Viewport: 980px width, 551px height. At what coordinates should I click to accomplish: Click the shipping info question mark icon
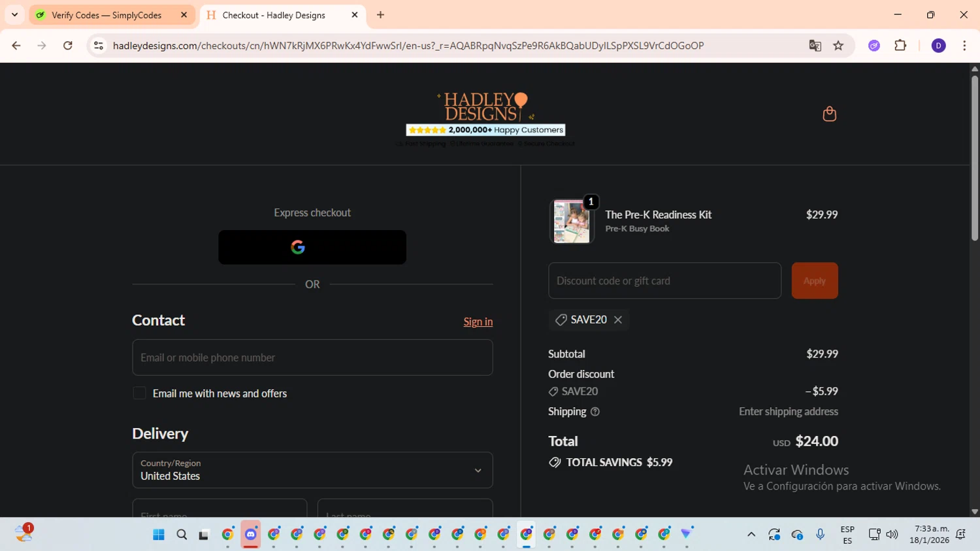595,412
